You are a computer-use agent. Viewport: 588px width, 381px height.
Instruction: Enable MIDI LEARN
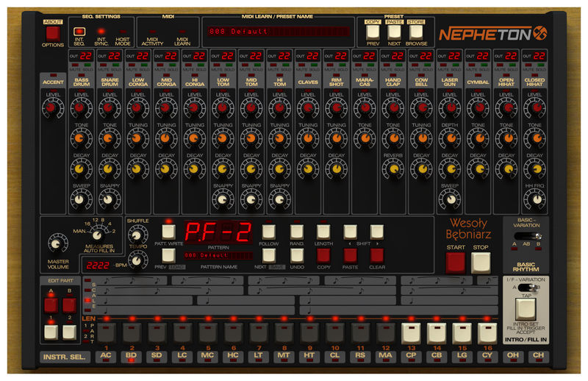pos(182,32)
